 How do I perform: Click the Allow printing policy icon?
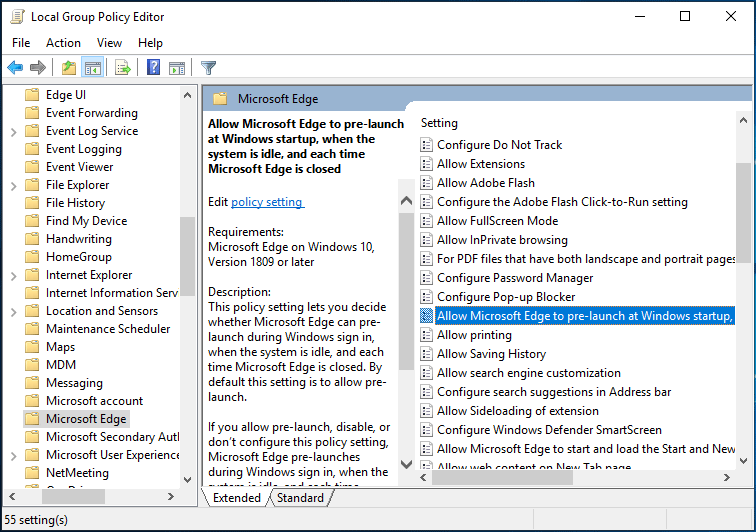426,335
